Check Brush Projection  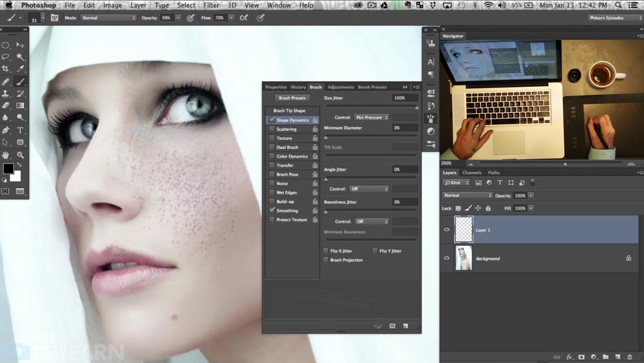(x=326, y=260)
